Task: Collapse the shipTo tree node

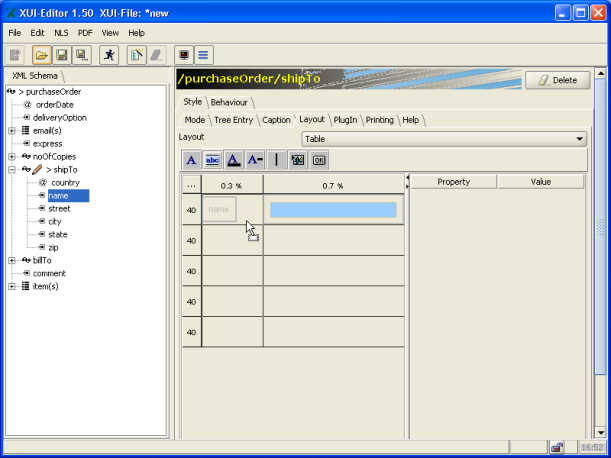Action: coord(12,170)
